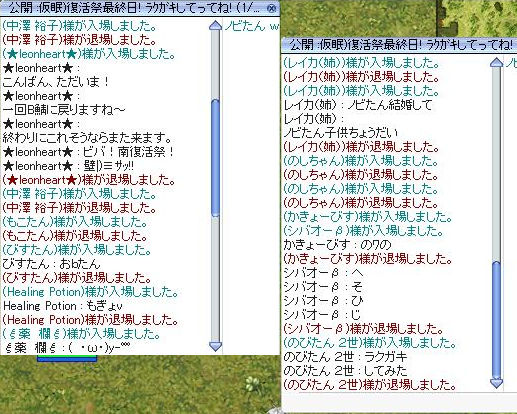Click the up arrow of left chat scrollbar
517x414 pixels.
(215, 26)
